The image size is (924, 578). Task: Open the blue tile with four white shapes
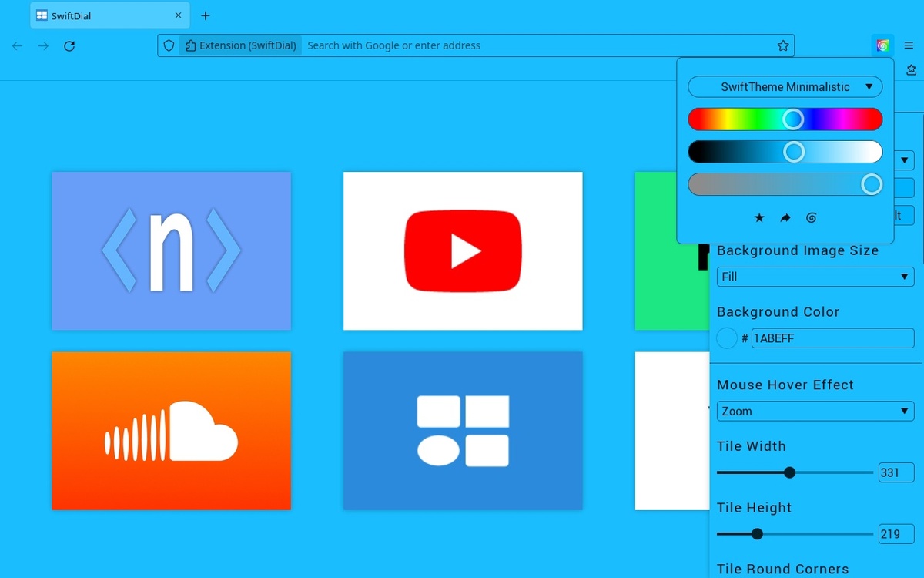click(463, 431)
